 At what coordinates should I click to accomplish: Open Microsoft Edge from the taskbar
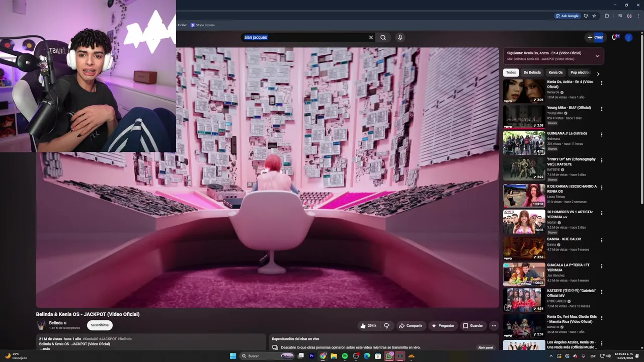367,356
